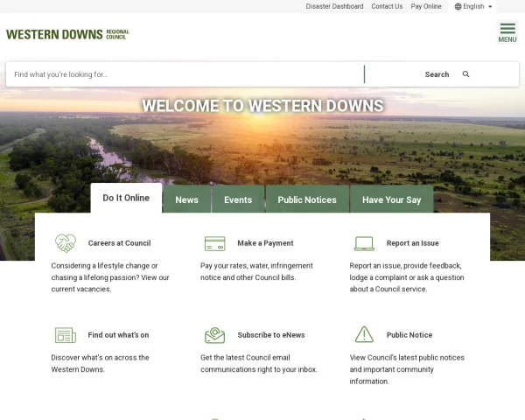This screenshot has height=420, width=525.
Task: Click the laptop Report an Issue icon
Action: 364,243
